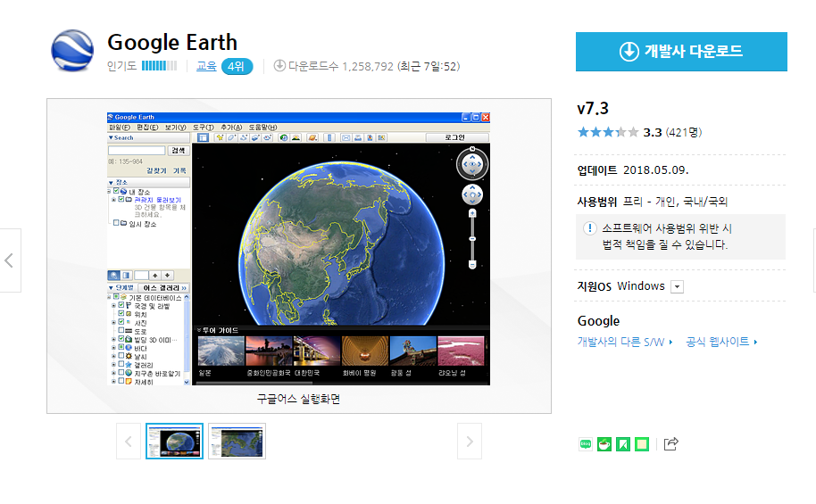Expand the 바다 layer tree node

113,348
